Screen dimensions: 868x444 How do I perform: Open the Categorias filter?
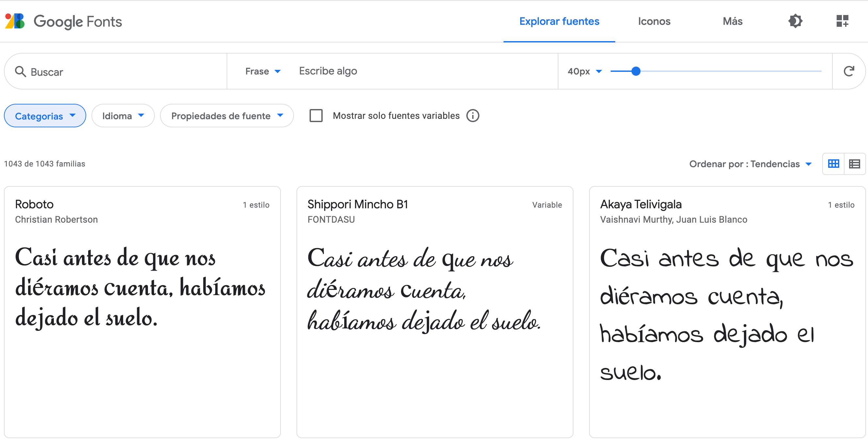44,116
